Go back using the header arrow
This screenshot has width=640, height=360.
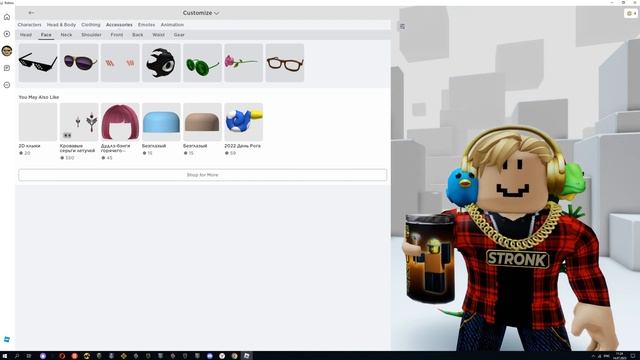tap(31, 13)
